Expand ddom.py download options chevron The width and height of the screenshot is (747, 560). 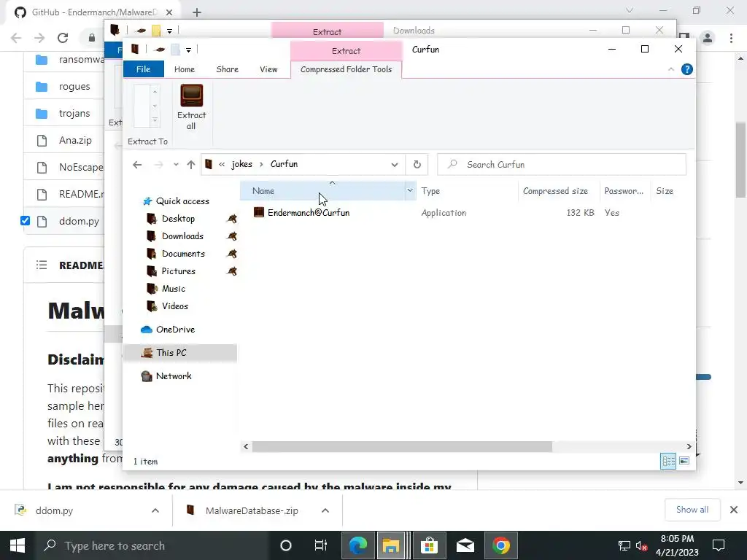click(155, 510)
